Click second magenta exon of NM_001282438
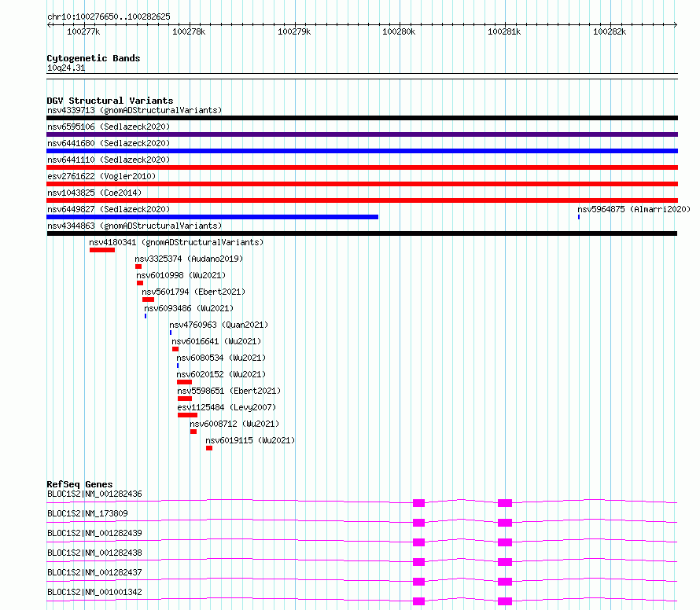 (505, 562)
